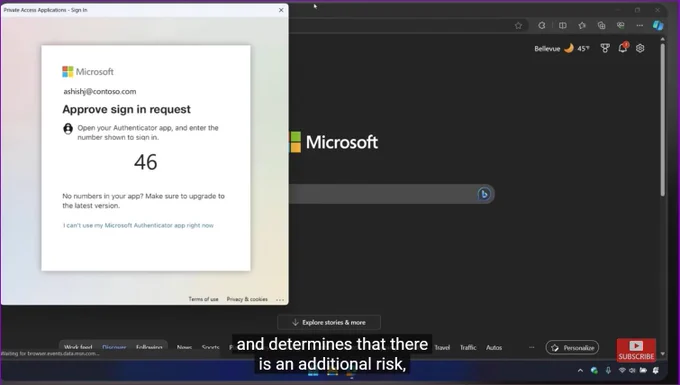Select the News feed tab
Image resolution: width=680 pixels, height=385 pixels.
(x=184, y=347)
